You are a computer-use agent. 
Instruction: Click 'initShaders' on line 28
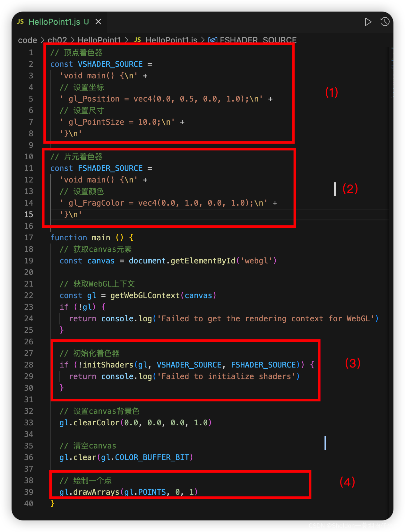pos(108,365)
